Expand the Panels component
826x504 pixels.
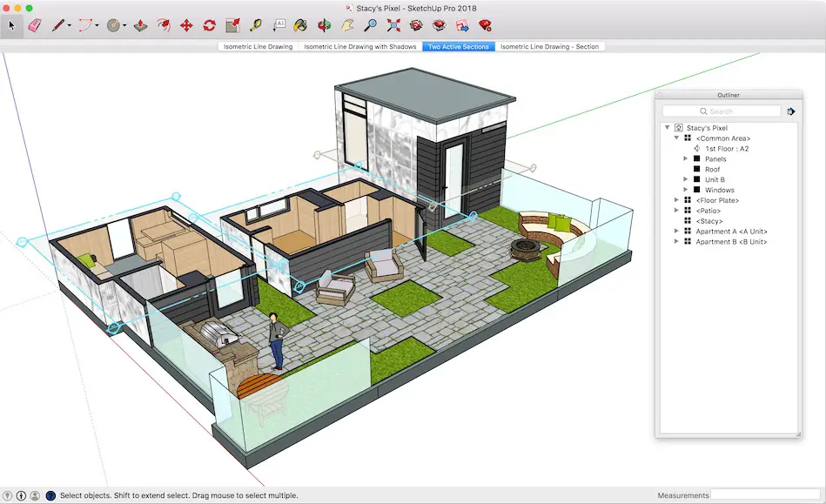tap(685, 158)
